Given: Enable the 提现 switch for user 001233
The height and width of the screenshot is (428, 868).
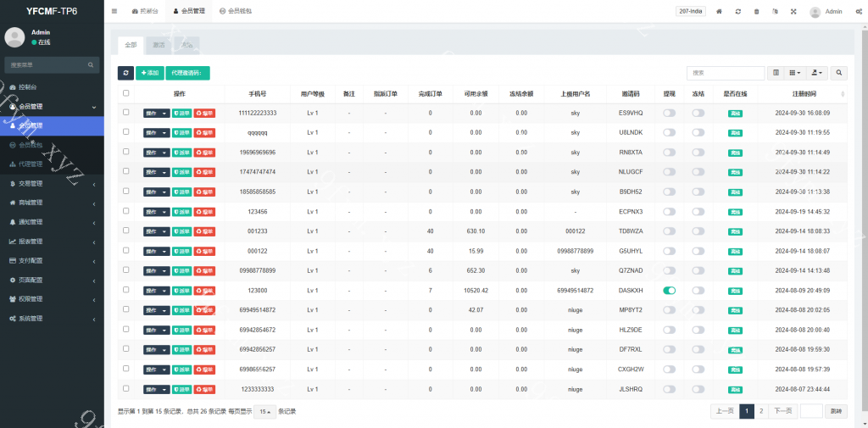Looking at the screenshot, I should click(670, 231).
